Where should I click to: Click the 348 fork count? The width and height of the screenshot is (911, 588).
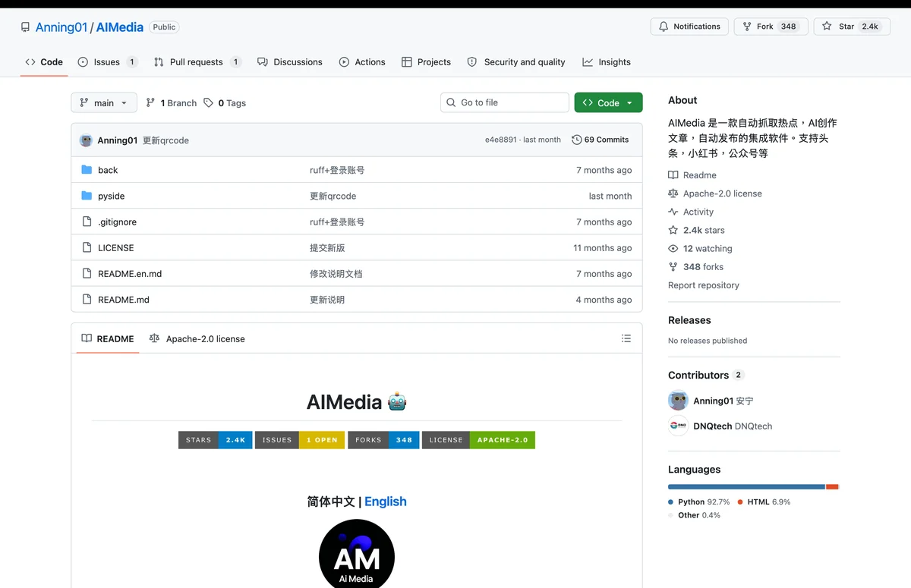789,27
